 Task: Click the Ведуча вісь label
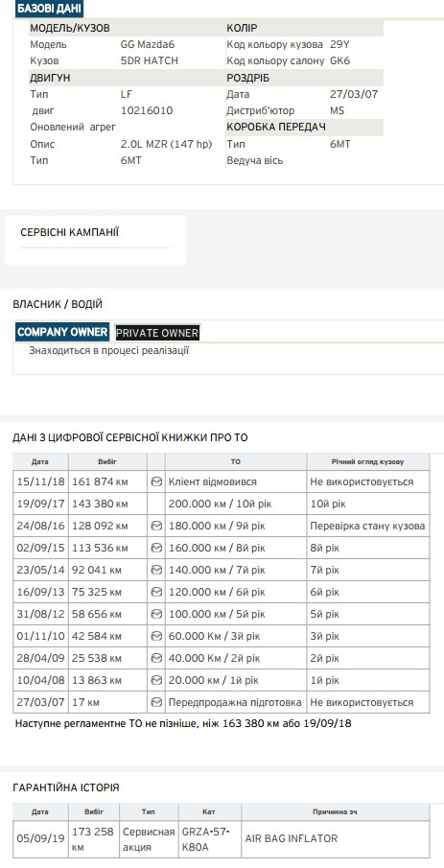(255, 160)
